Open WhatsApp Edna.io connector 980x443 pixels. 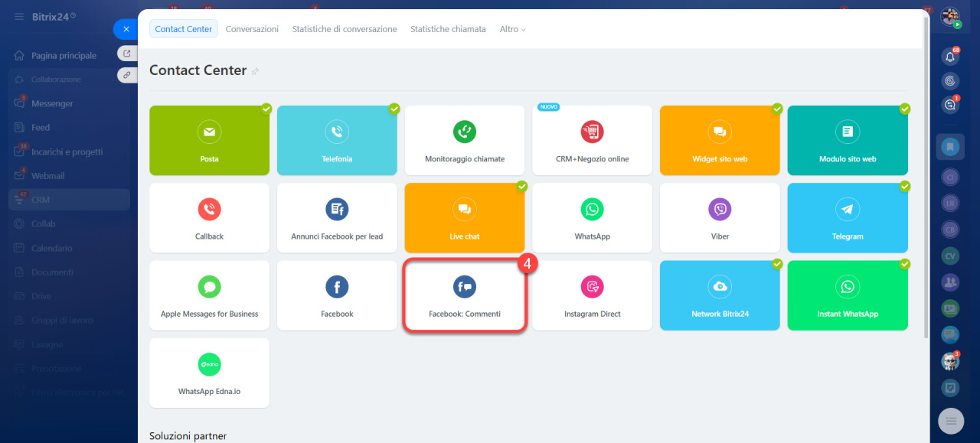[x=209, y=373]
